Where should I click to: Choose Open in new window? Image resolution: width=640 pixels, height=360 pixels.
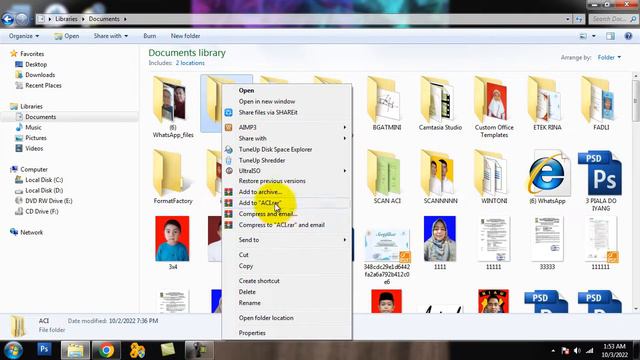coord(267,101)
